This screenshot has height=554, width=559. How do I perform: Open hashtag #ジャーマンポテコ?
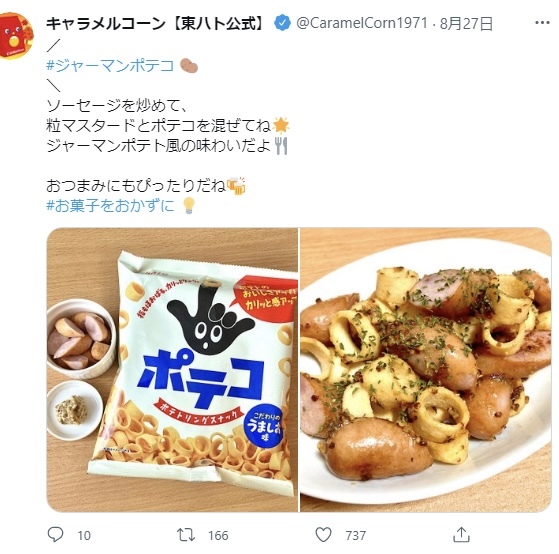pos(110,66)
